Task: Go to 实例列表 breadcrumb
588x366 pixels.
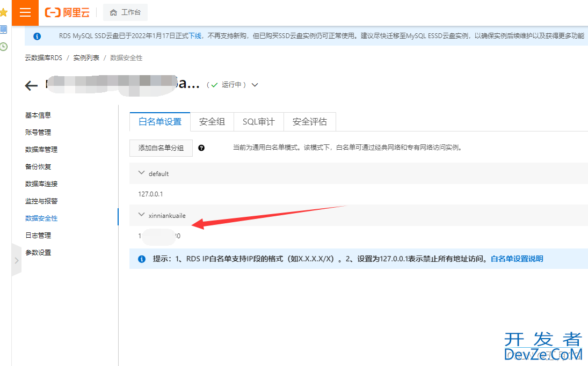Action: [x=86, y=58]
